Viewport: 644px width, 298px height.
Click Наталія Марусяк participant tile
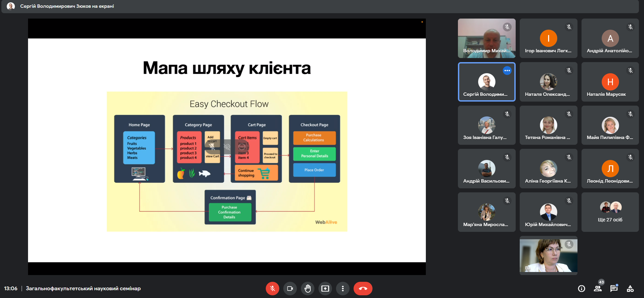[x=610, y=82]
